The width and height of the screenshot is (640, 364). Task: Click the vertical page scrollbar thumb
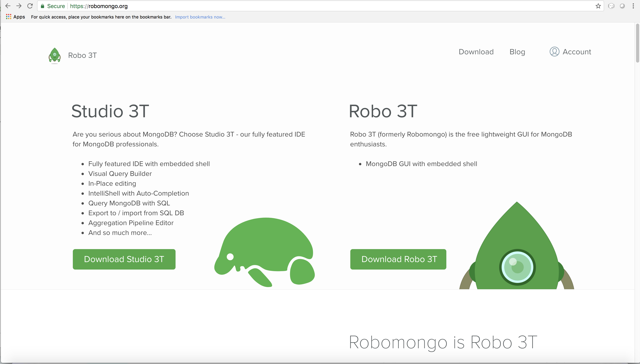(x=637, y=43)
